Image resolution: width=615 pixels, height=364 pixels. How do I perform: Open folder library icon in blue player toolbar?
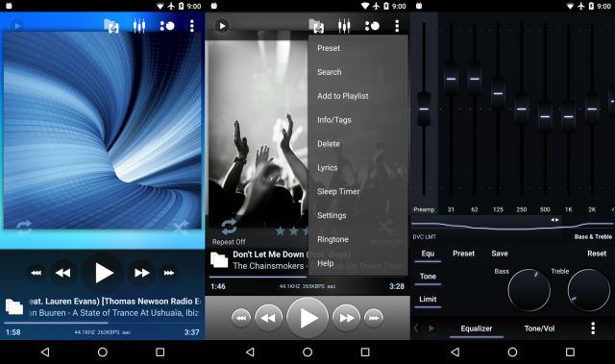(x=111, y=26)
